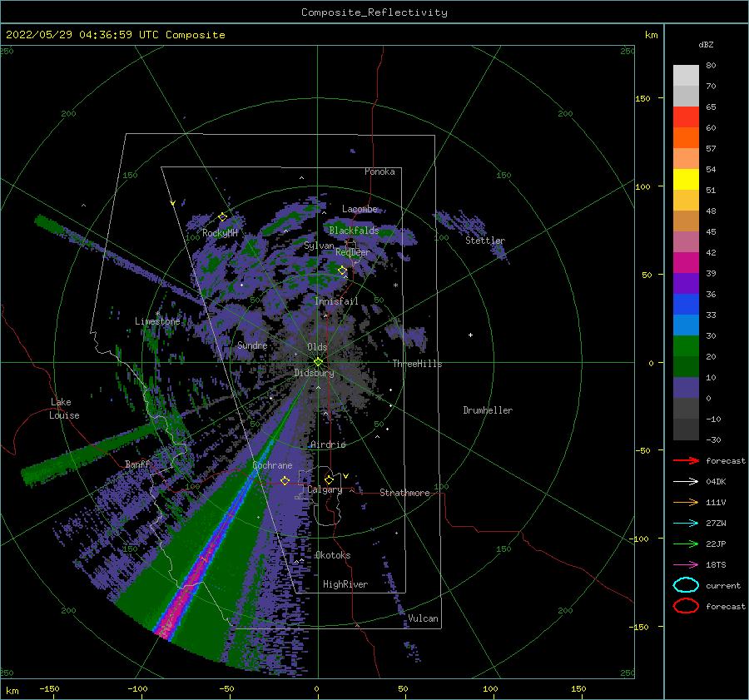Viewport: 749px width, 700px height.
Task: Click the orange 111V arrow in legend
Action: [x=686, y=502]
